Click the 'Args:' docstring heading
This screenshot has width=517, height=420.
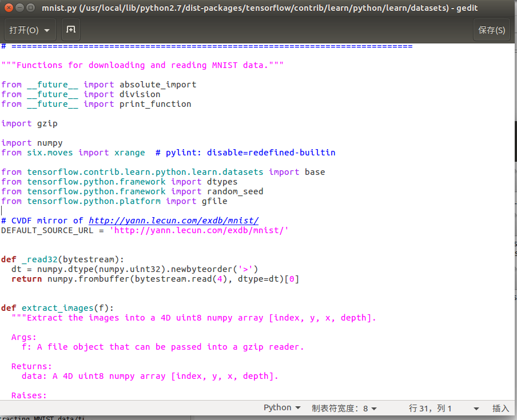(24, 337)
